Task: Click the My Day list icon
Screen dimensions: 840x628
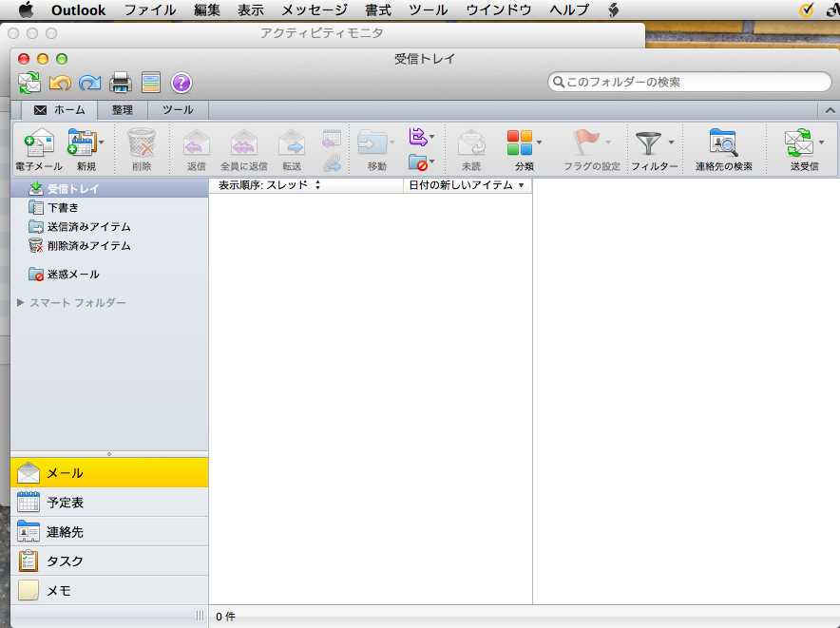Action: (x=151, y=83)
